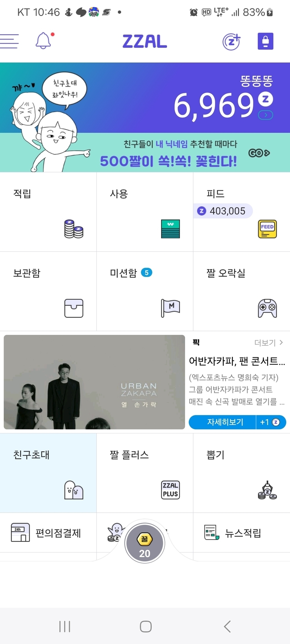Expand 더보기 in the 픽 section
The image size is (290, 644).
tap(268, 343)
